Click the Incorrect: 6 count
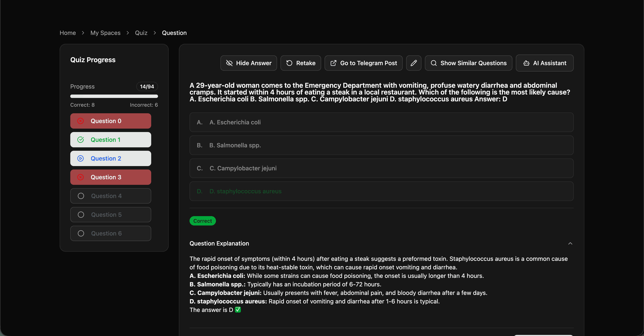 144,105
